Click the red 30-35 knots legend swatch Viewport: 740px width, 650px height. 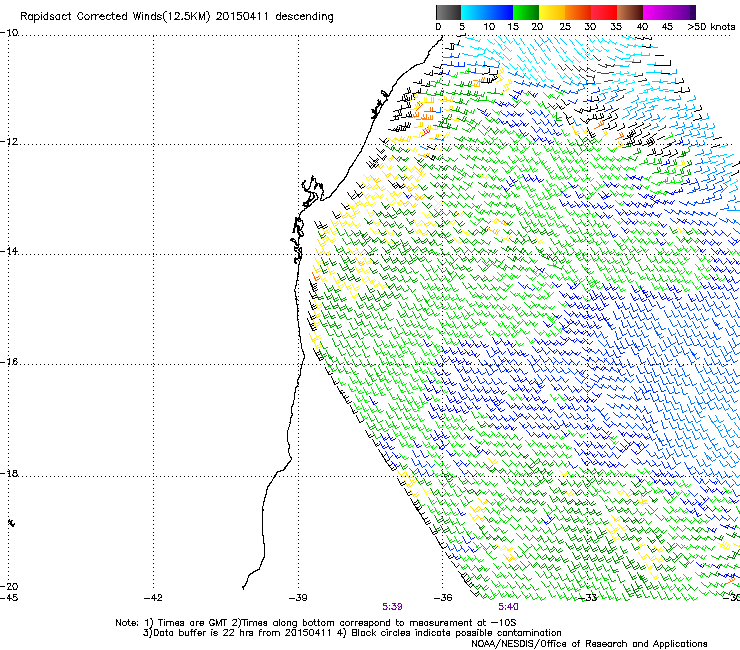point(604,12)
